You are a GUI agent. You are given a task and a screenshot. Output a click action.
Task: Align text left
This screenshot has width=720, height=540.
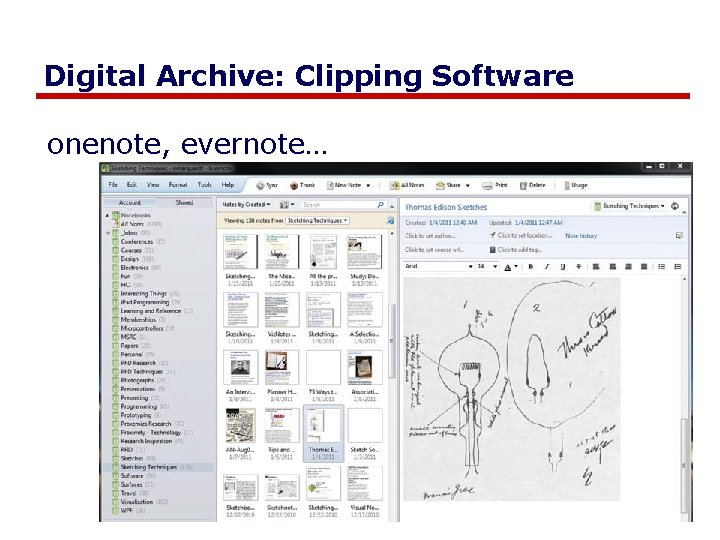pos(596,267)
